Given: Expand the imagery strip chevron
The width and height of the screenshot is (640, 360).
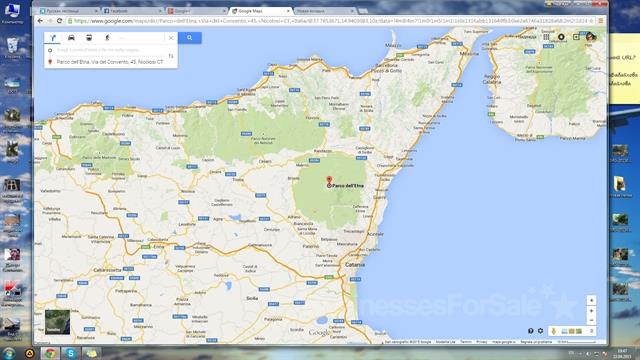Looking at the screenshot, I should pyautogui.click(x=591, y=331).
